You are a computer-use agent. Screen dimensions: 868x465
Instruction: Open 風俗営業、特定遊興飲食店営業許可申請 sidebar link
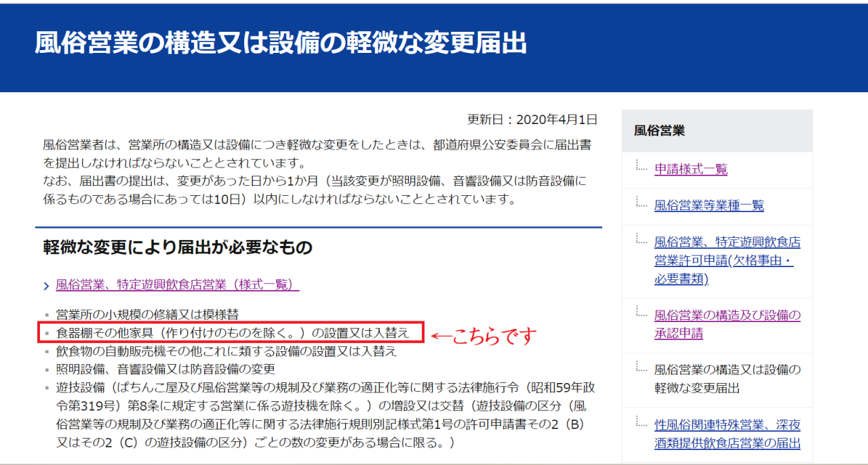point(727,261)
